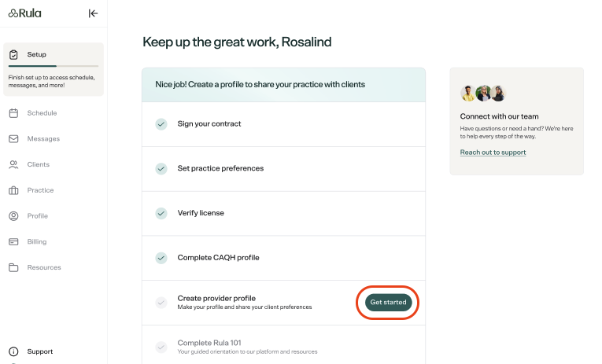Screen dimensions: 602x364
Task: Open the Billing card icon
Action: [13, 241]
